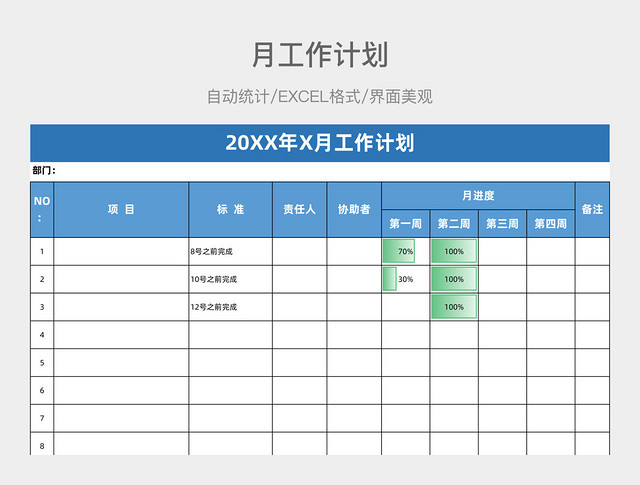This screenshot has height=485, width=640.
Task: Click the '月工作计划' page heading
Action: pyautogui.click(x=320, y=55)
